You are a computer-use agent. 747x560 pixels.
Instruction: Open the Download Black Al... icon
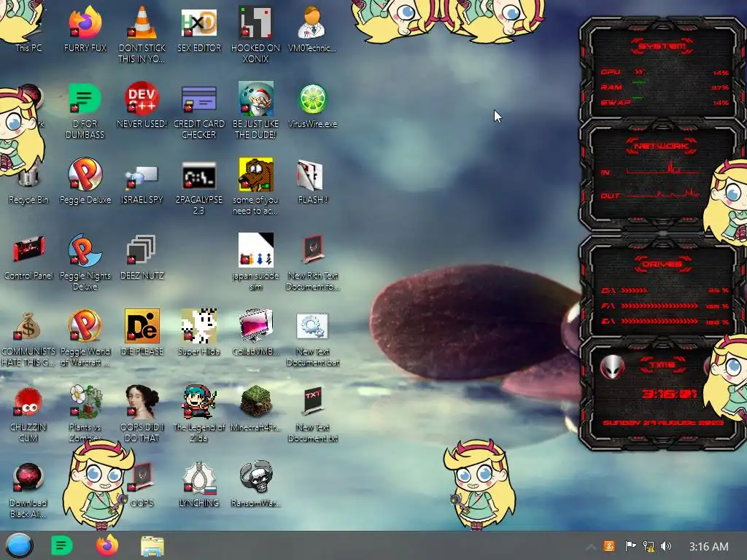point(28,477)
